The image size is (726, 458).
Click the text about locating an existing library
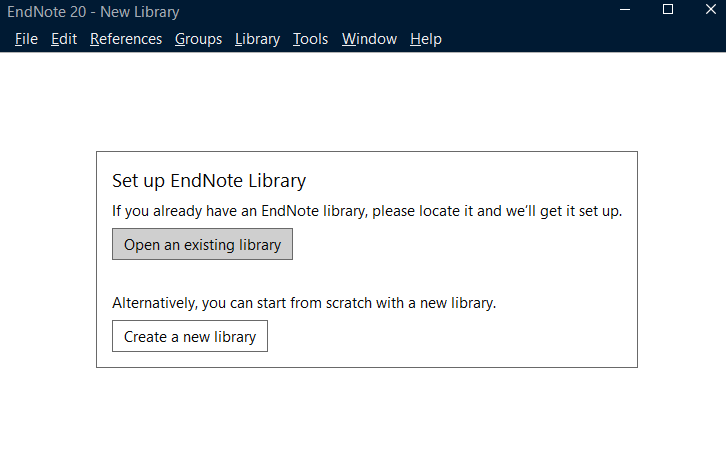pyautogui.click(x=366, y=212)
